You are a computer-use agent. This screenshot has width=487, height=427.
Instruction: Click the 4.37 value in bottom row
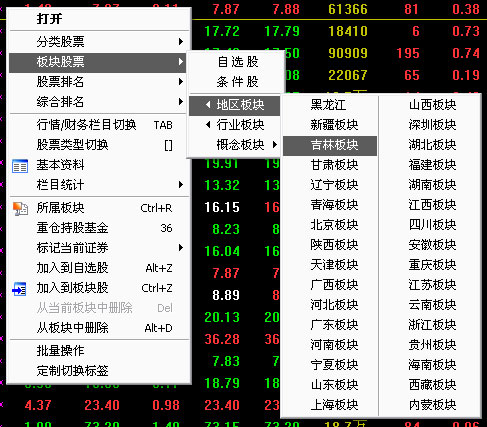pyautogui.click(x=38, y=405)
